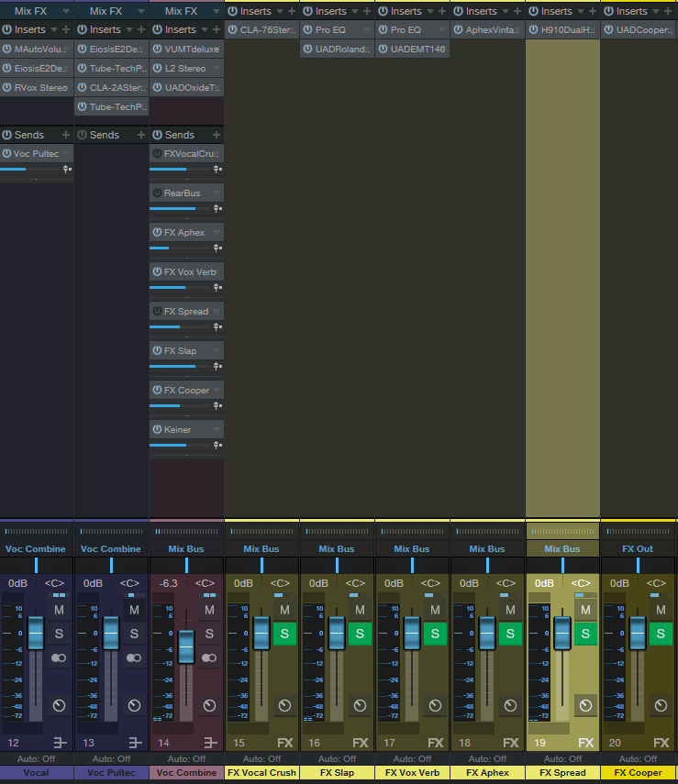This screenshot has height=784, width=678.
Task: Click the send options icon for RearBus
Action: tap(217, 208)
